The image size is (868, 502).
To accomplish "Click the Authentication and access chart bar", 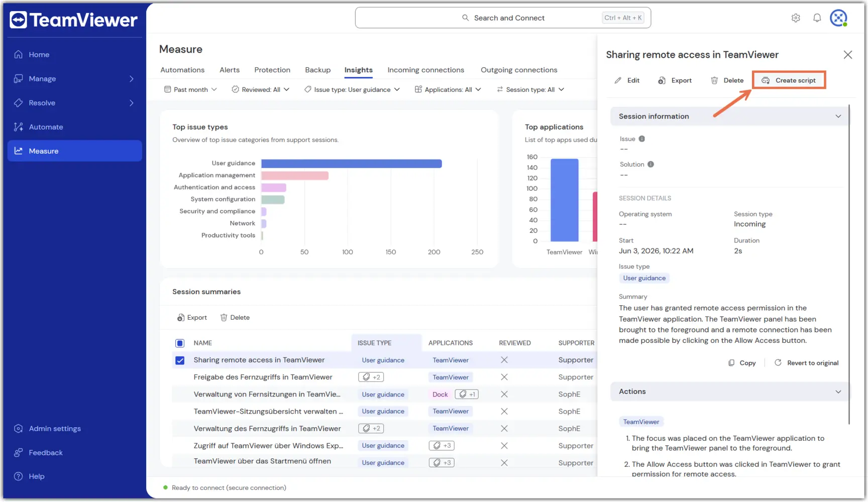I will point(274,188).
